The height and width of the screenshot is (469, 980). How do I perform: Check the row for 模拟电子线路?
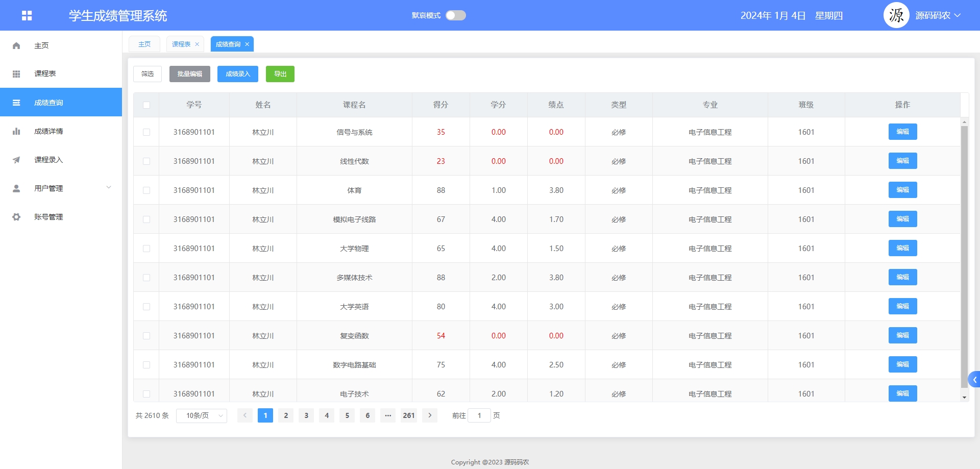(146, 219)
